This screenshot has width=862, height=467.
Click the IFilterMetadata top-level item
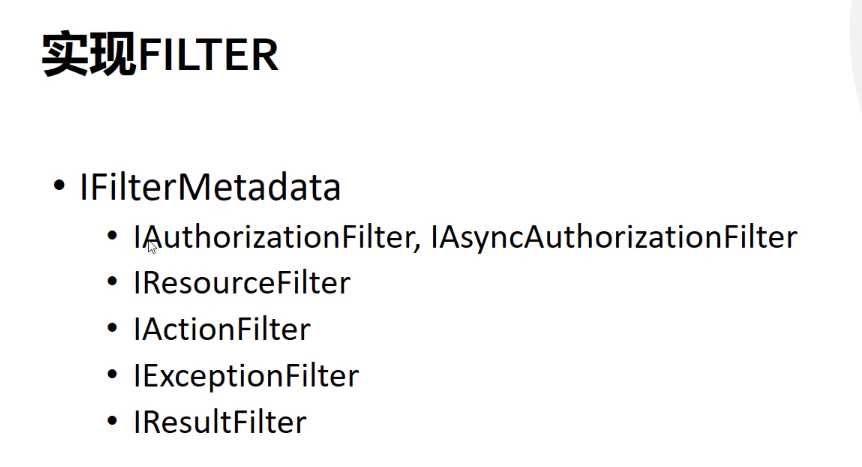tap(211, 187)
